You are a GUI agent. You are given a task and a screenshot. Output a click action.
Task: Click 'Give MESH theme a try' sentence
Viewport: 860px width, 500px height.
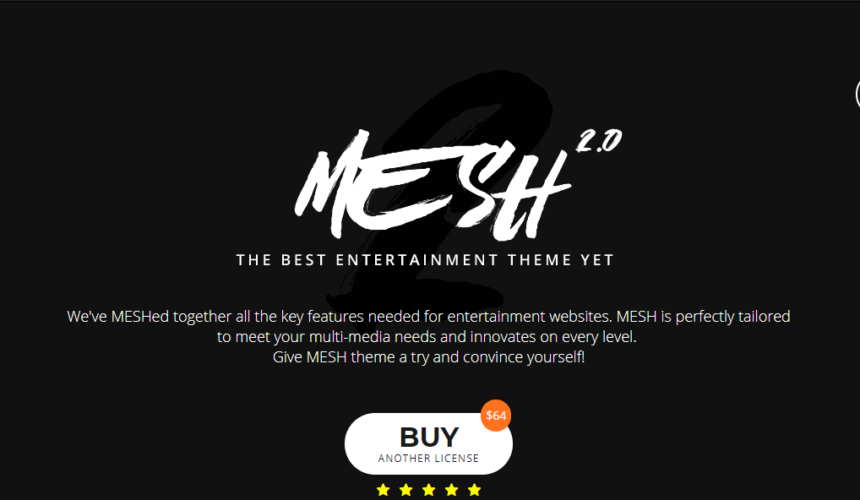428,357
